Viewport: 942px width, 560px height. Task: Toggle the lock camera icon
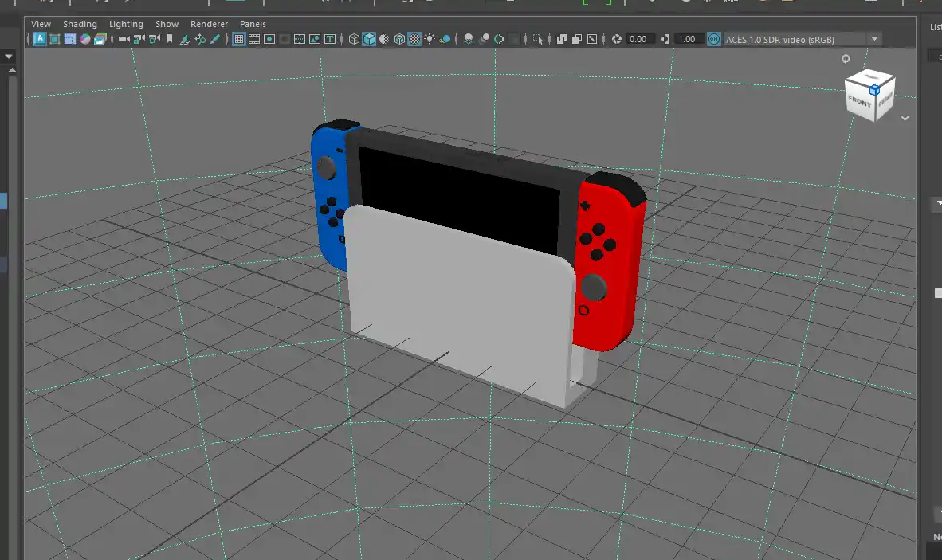click(139, 39)
